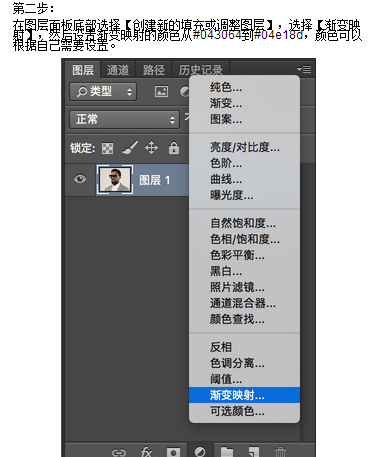Screen dimensions: 374x457
Task: Select 色相/饱和度... menu item
Action: pyautogui.click(x=244, y=239)
